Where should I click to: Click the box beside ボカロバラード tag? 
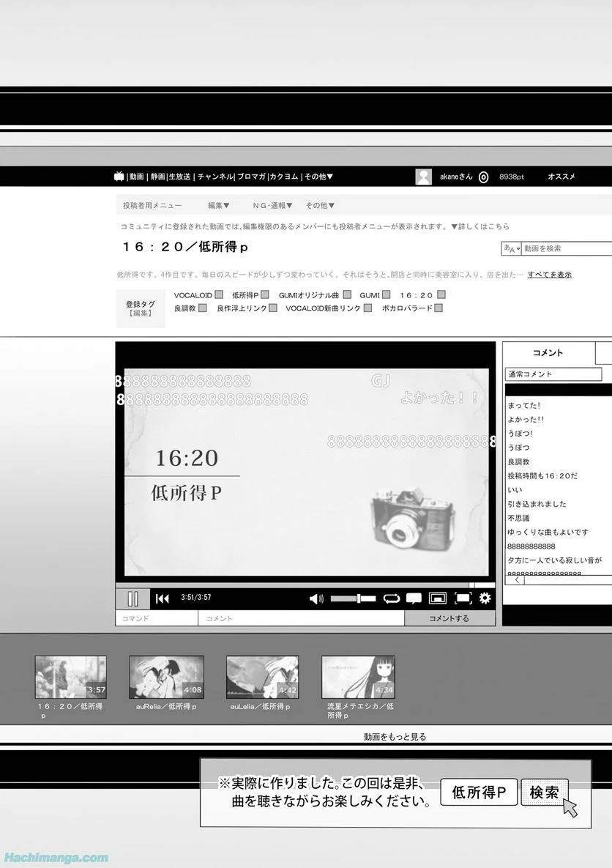click(x=438, y=308)
